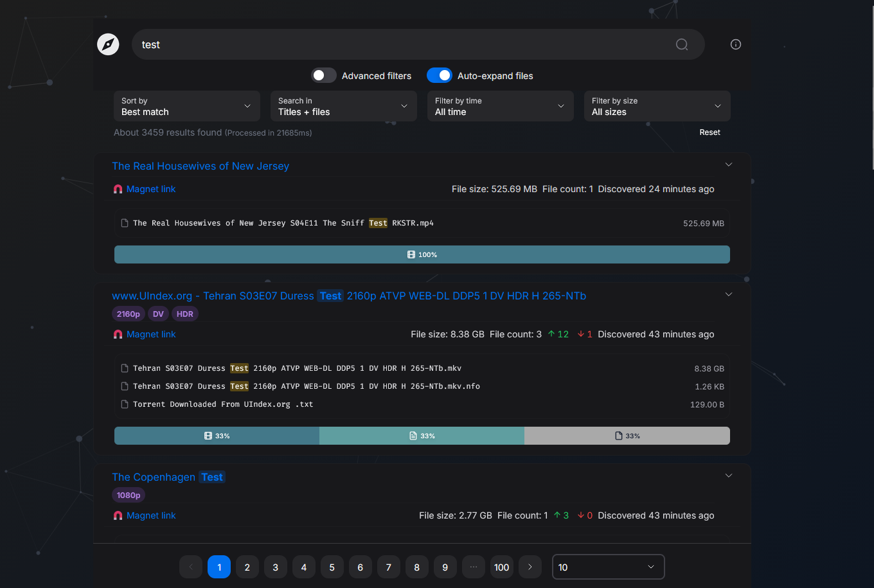Open the Filter by size dropdown
This screenshot has width=874, height=588.
point(657,106)
